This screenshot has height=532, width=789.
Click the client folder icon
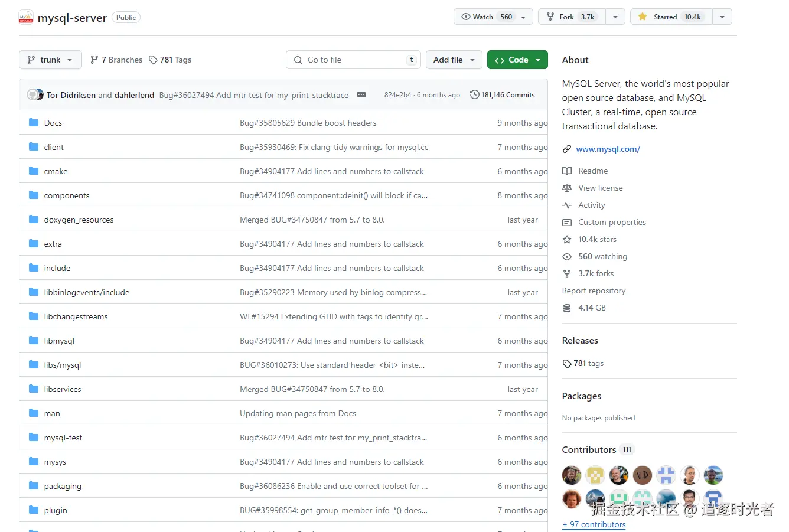34,146
